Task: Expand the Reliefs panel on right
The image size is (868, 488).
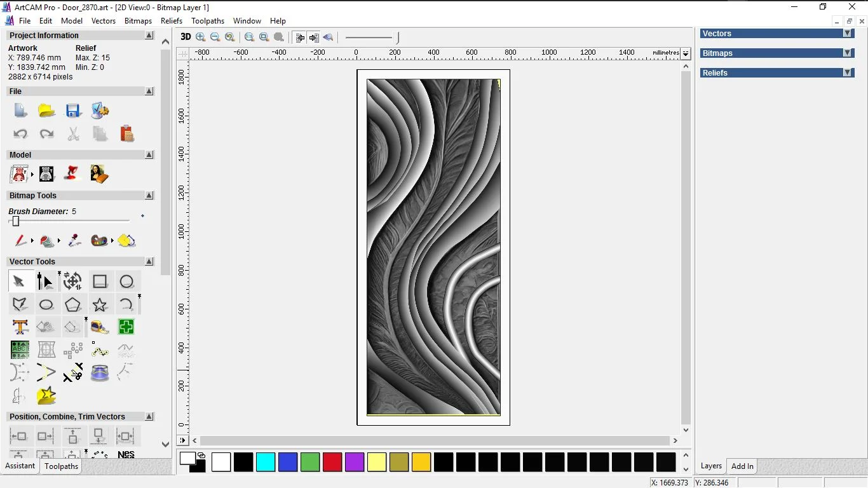Action: coord(847,73)
